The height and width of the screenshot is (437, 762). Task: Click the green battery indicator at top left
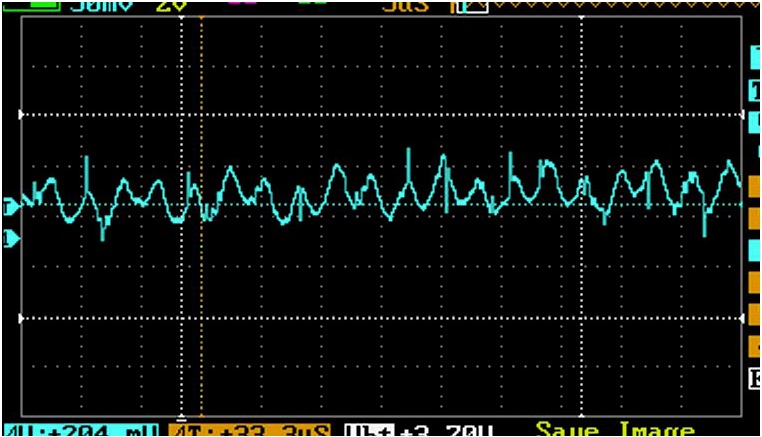click(x=30, y=4)
